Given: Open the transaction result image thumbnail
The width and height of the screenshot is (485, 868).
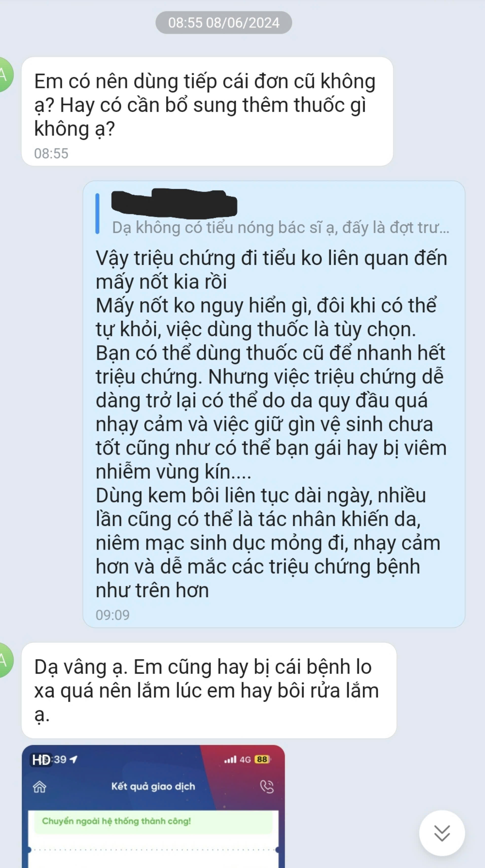Looking at the screenshot, I should (153, 806).
